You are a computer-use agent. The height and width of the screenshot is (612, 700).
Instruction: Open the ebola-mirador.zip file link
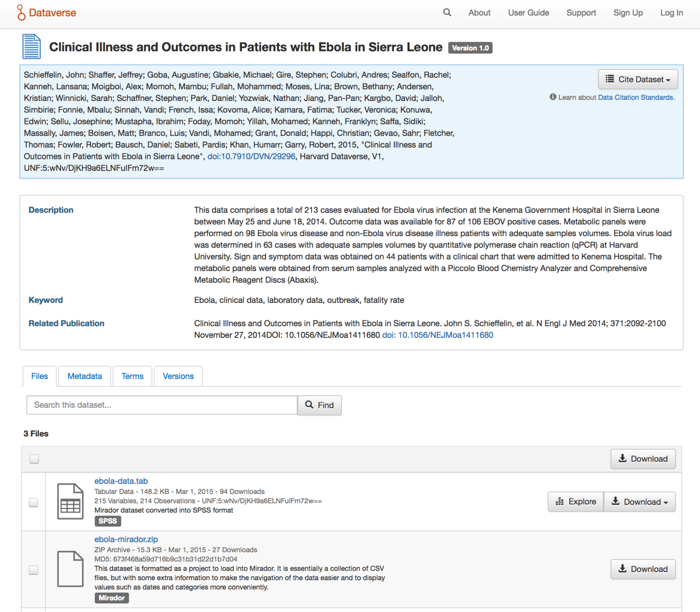(x=126, y=539)
